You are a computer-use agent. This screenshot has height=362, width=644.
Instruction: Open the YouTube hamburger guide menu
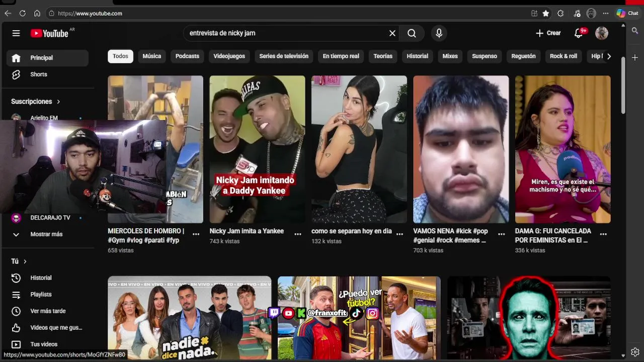[16, 33]
